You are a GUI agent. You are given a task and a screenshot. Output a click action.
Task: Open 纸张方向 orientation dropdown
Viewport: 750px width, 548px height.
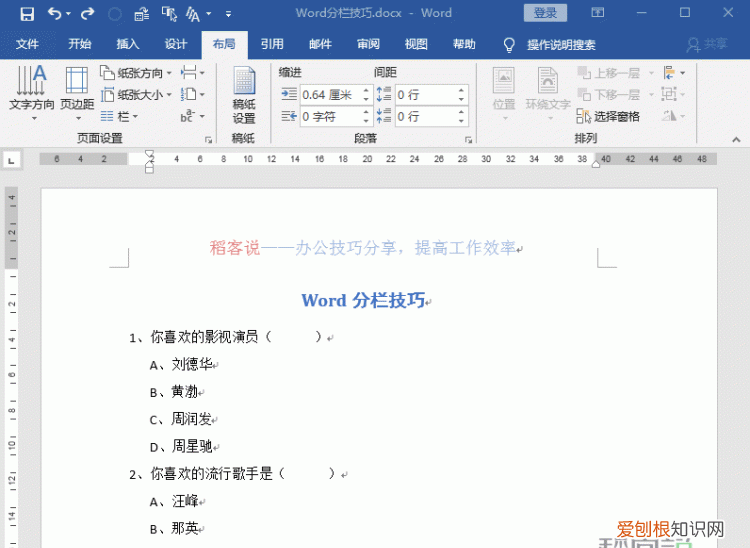(x=136, y=73)
